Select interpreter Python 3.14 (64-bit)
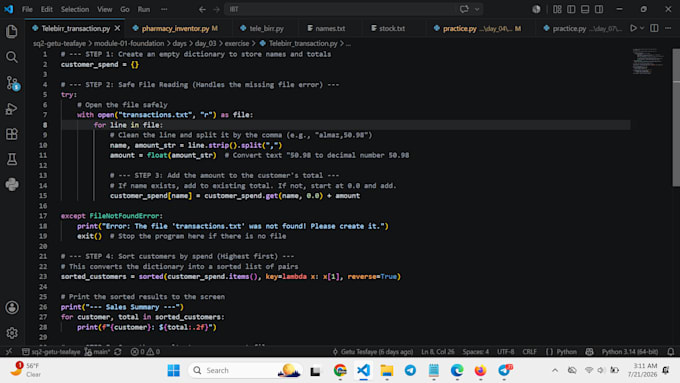 click(x=630, y=352)
